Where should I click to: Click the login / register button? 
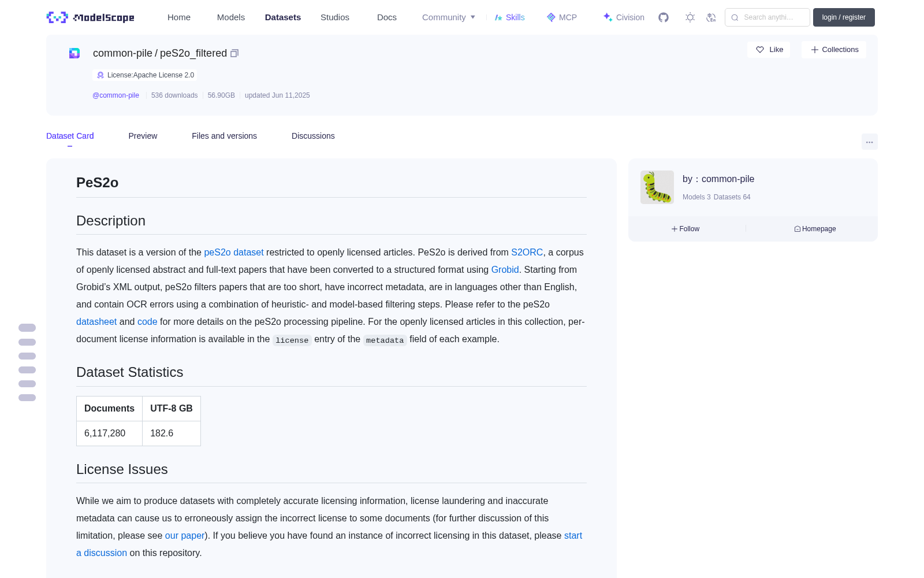pos(844,17)
